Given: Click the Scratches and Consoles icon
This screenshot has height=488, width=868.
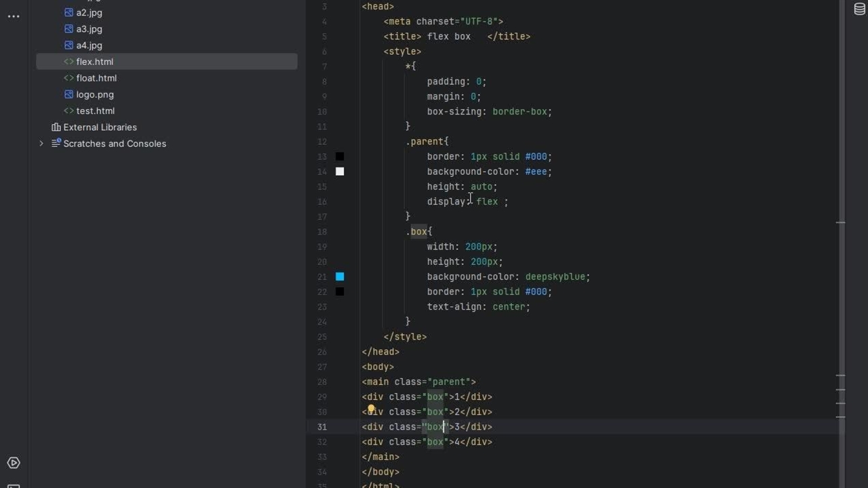Looking at the screenshot, I should (x=56, y=144).
